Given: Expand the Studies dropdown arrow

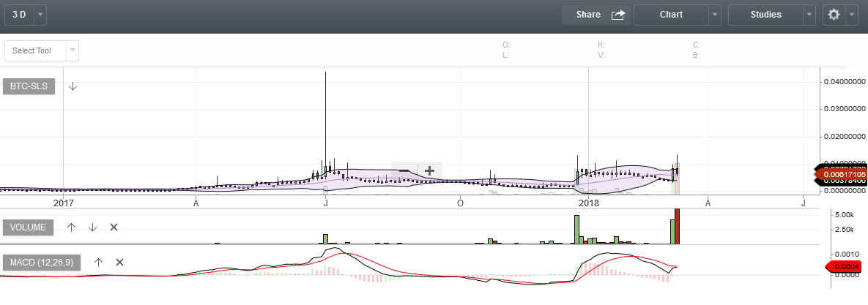Looking at the screenshot, I should pos(810,15).
